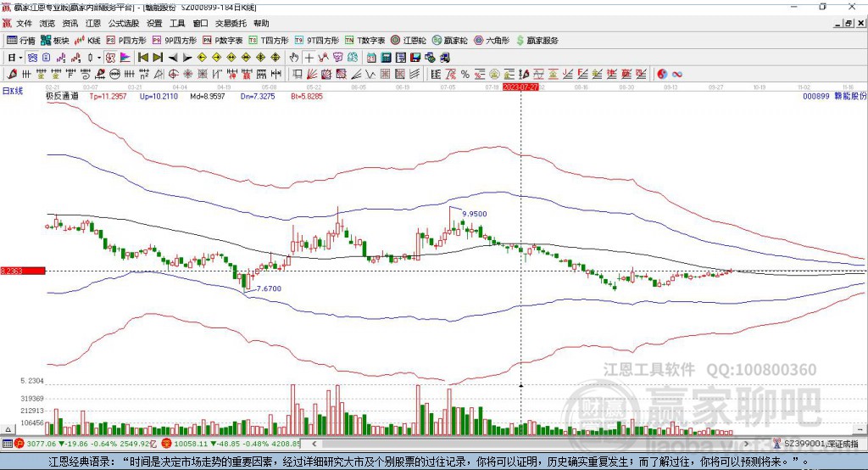Open the 帮助 menu

pos(261,23)
